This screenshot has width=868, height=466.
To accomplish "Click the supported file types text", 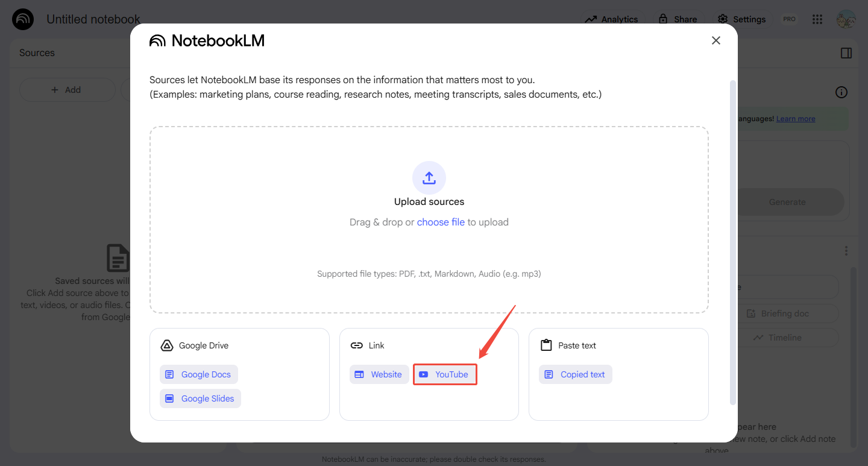I will pyautogui.click(x=429, y=274).
